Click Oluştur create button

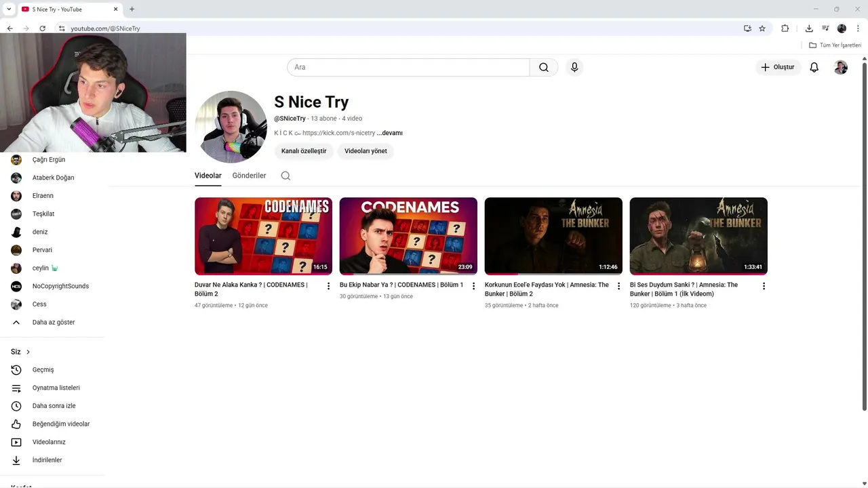tap(778, 67)
